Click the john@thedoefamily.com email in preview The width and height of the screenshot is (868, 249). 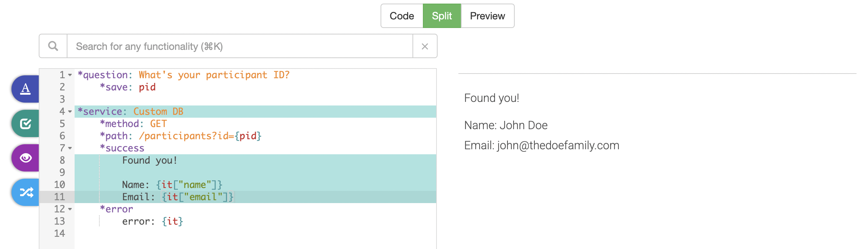click(558, 145)
